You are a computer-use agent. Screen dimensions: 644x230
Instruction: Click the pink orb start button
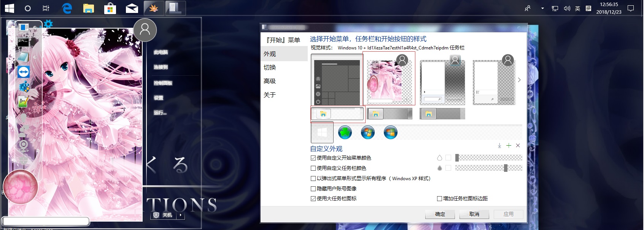(21, 187)
